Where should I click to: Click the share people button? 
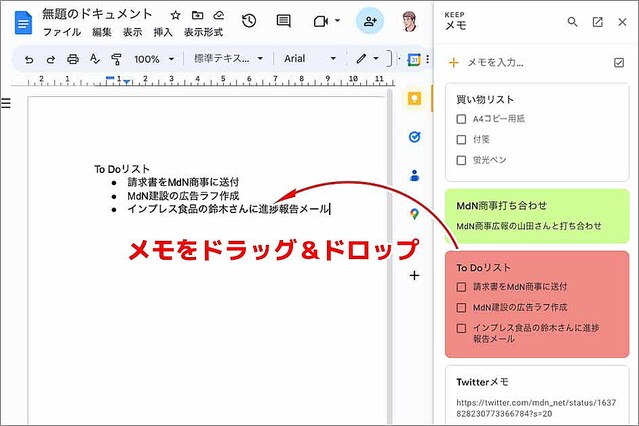(370, 21)
